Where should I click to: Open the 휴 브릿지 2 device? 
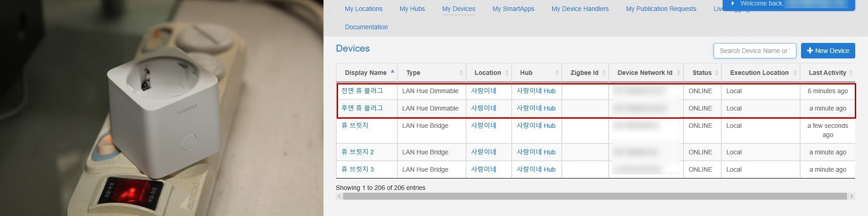(357, 152)
